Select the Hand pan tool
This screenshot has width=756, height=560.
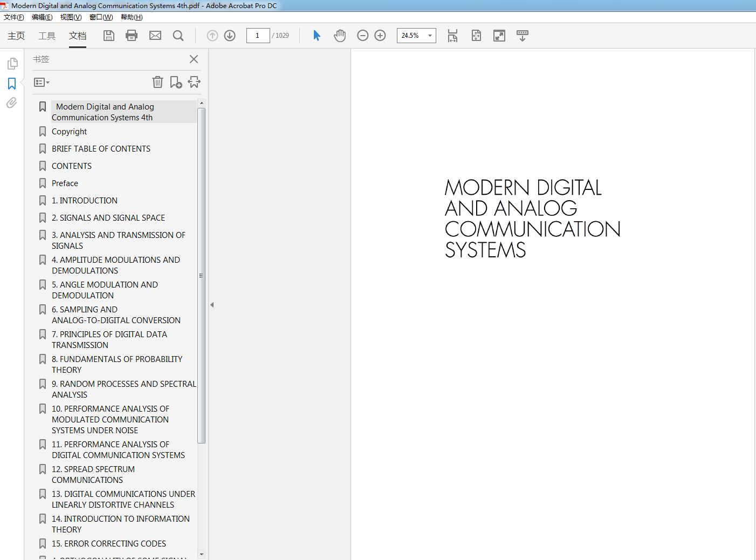tap(340, 36)
